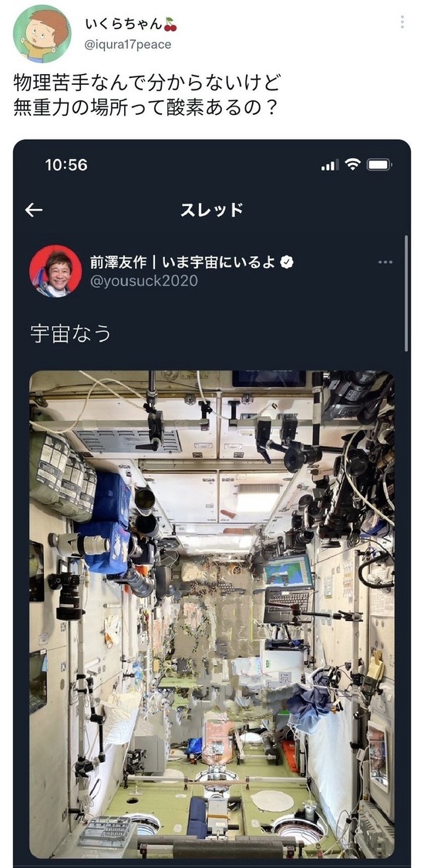Viewport: 424px width, 868px height.
Task: Open the embedded tweet's more options menu
Action: (x=385, y=262)
